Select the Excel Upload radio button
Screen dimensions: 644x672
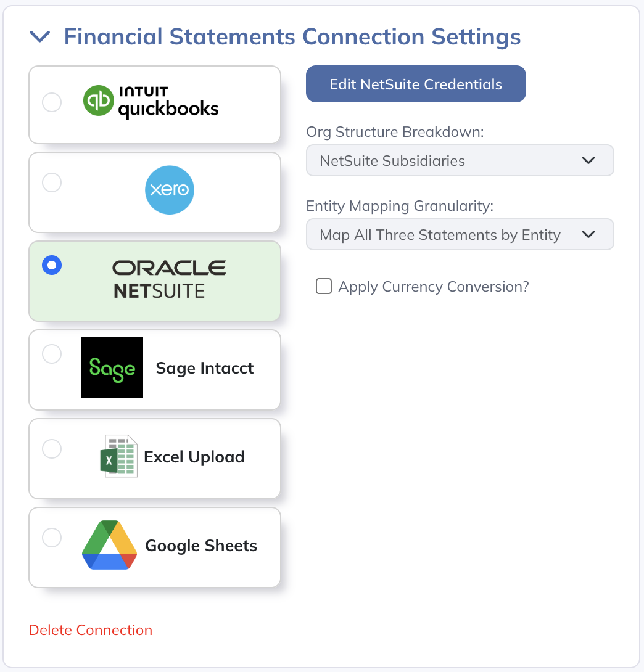pos(52,449)
